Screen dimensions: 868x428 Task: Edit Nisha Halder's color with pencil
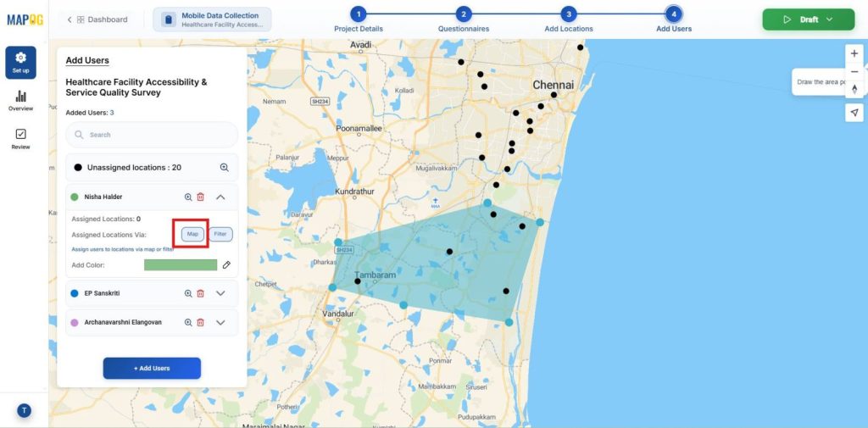(x=226, y=265)
